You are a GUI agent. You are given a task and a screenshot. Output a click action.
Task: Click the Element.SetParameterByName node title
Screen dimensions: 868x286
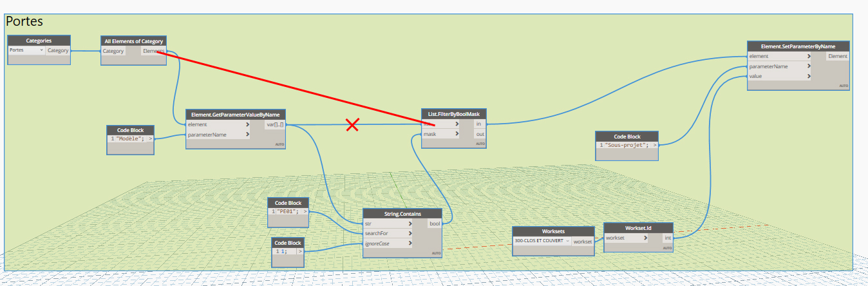point(798,46)
